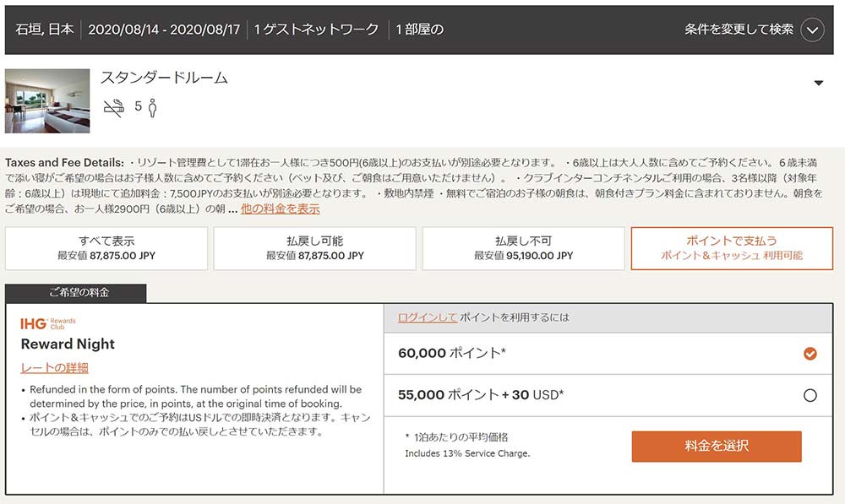Click the guest capacity person icon
845x504 pixels.
pos(152,108)
